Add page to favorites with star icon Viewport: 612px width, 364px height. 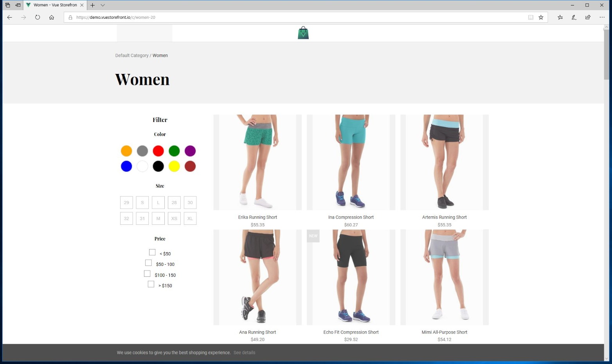541,17
